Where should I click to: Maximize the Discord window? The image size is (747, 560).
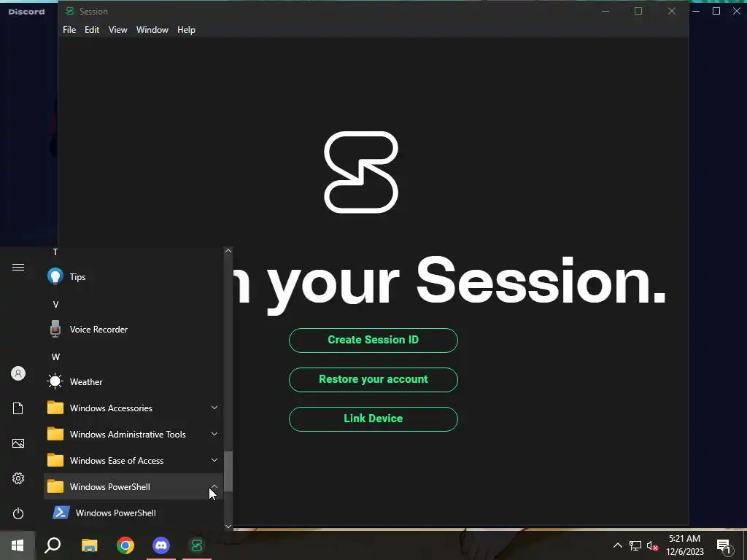(x=716, y=11)
